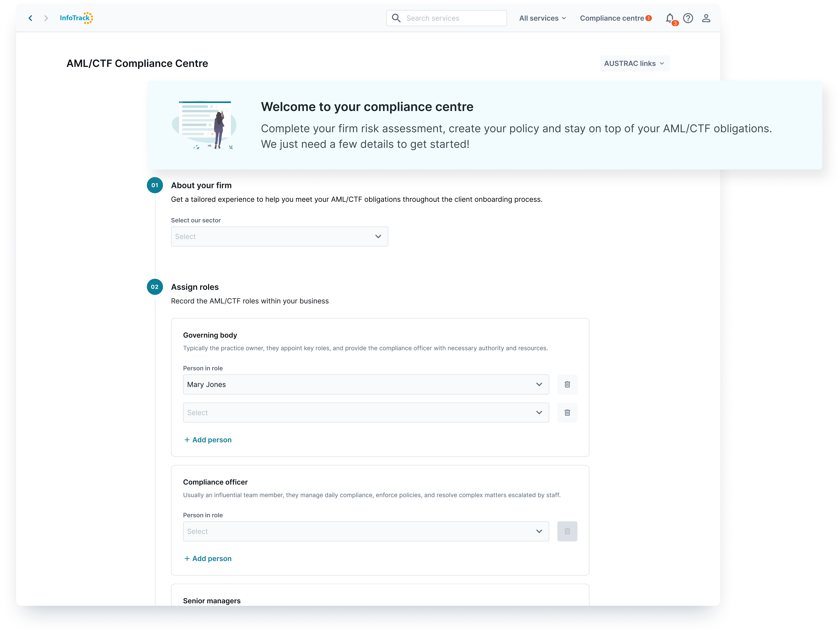Delete Mary Jones from Governing body role
This screenshot has width=840, height=634.
(567, 384)
